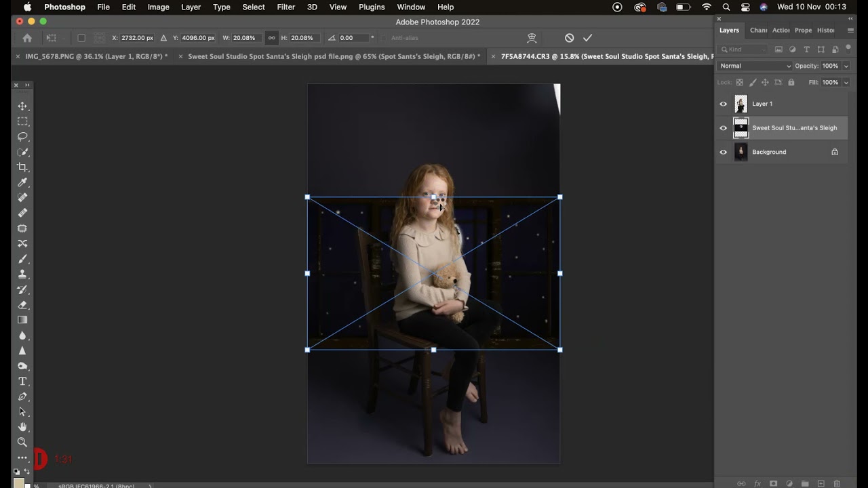The height and width of the screenshot is (488, 868).
Task: Filter layers by type layer icon
Action: [x=807, y=49]
